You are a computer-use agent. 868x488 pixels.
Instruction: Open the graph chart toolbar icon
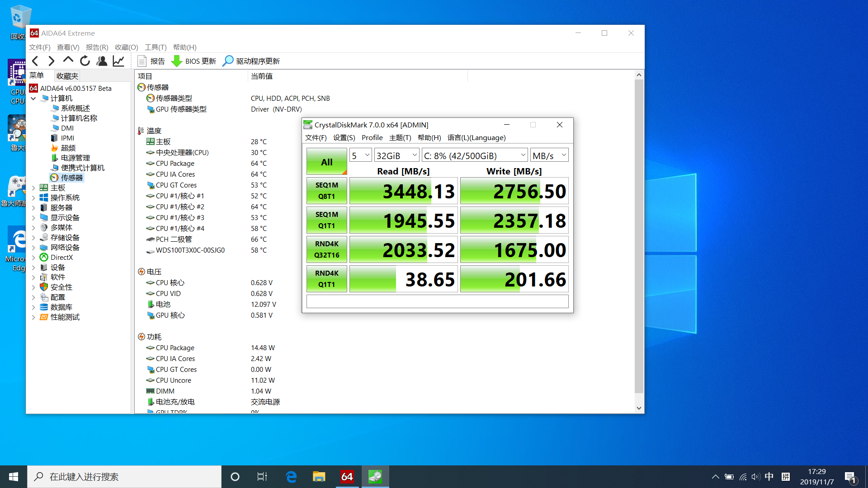pyautogui.click(x=118, y=61)
